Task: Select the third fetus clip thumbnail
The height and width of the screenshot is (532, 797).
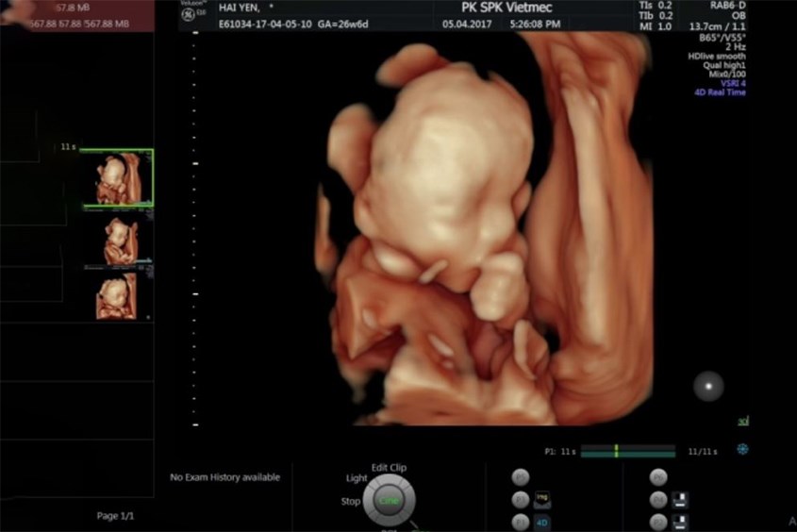Action: click(x=117, y=297)
